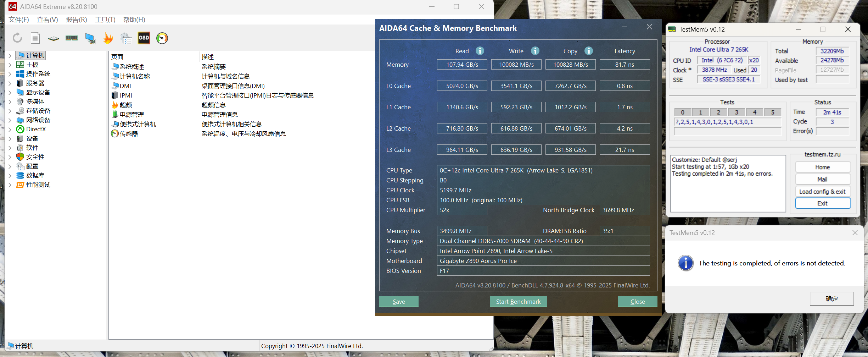
Task: Expand the 网络设备 tree node
Action: (10, 120)
